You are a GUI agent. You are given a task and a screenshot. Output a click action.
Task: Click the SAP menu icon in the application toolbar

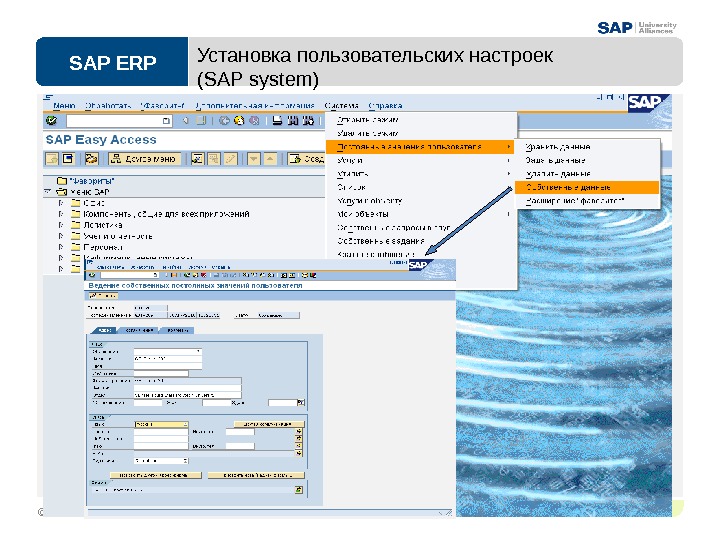68,159
